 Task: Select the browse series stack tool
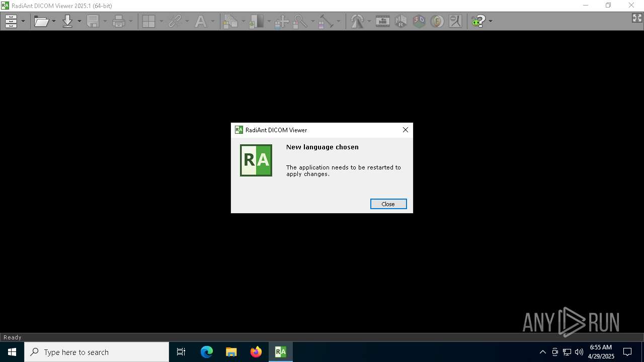231,21
